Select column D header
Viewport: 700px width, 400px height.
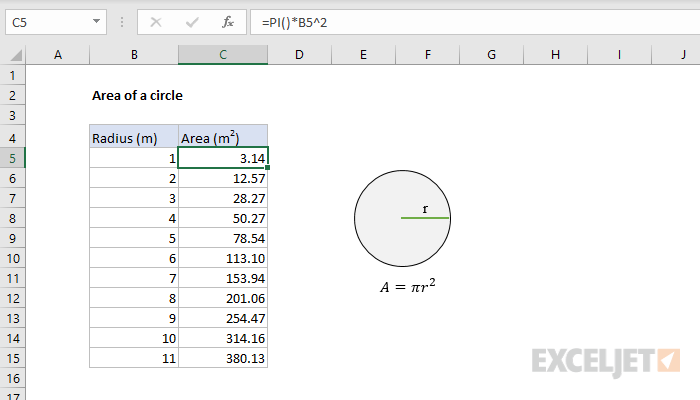click(x=300, y=55)
